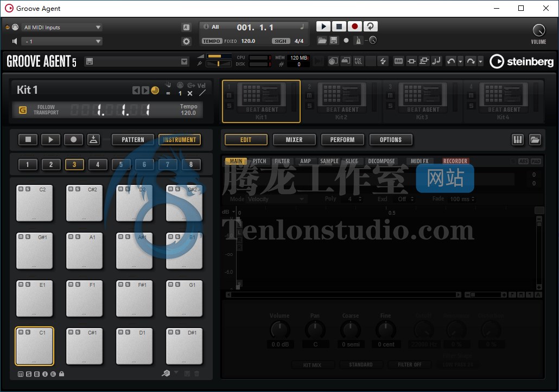Click the top transport Stop button
This screenshot has height=392, width=559.
339,27
